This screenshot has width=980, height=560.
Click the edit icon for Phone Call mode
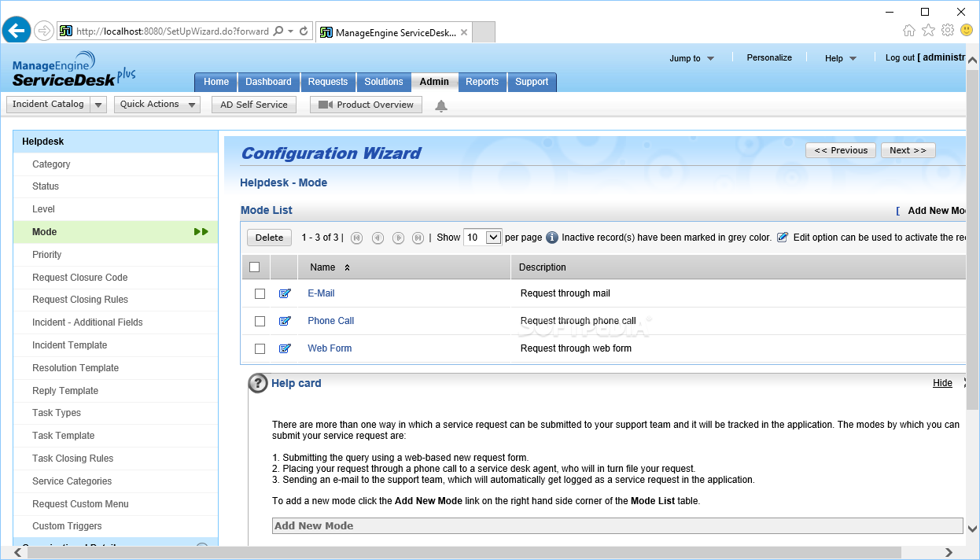(285, 321)
